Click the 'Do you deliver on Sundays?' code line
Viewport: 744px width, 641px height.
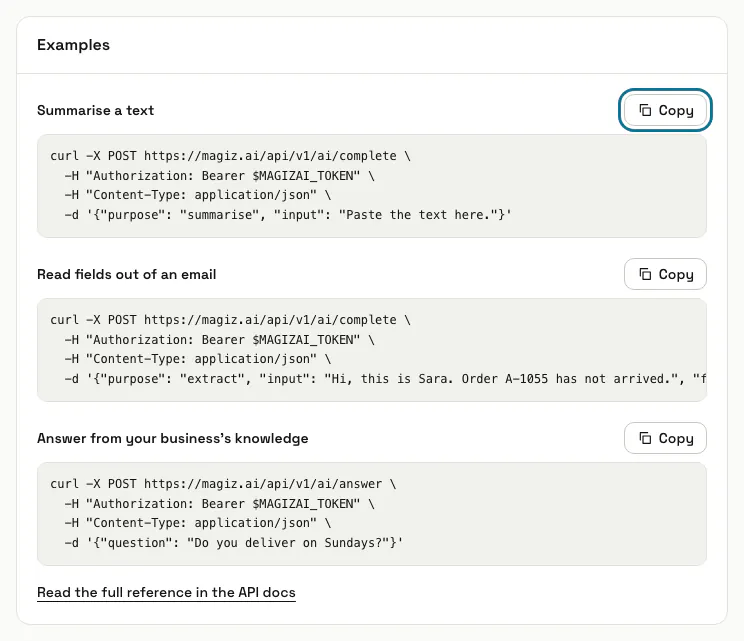click(233, 543)
